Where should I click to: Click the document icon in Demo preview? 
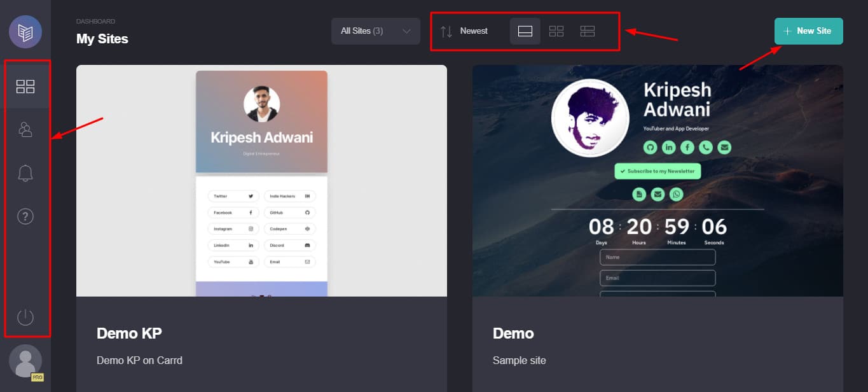(x=639, y=194)
